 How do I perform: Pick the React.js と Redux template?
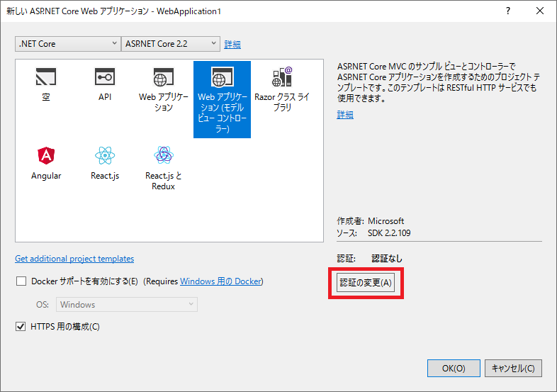coord(164,169)
